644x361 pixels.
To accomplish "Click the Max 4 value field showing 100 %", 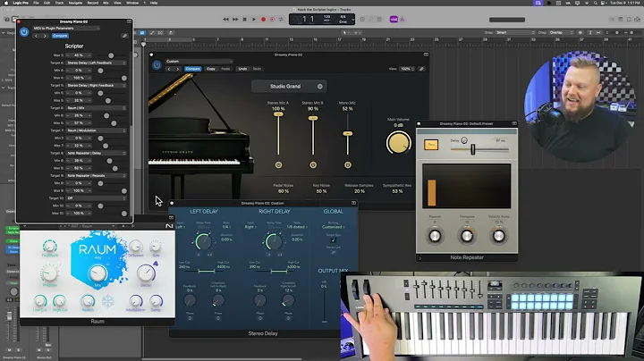I will click(x=79, y=78).
